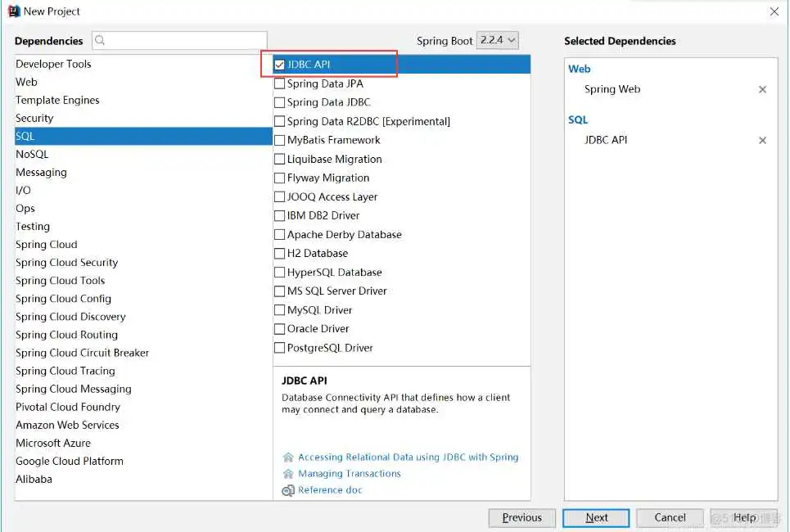This screenshot has height=532, width=790.
Task: Tick the Spring Data JPA checkbox
Action: [x=280, y=83]
